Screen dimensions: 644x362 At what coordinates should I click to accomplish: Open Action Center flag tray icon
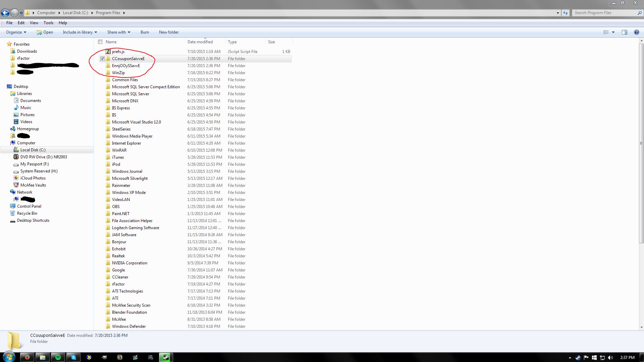[586, 358]
